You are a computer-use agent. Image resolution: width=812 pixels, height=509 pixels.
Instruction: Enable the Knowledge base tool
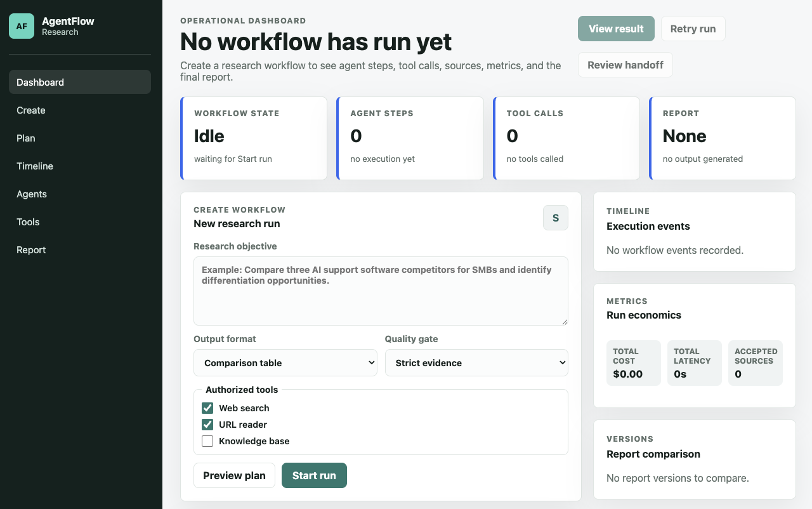pyautogui.click(x=207, y=441)
